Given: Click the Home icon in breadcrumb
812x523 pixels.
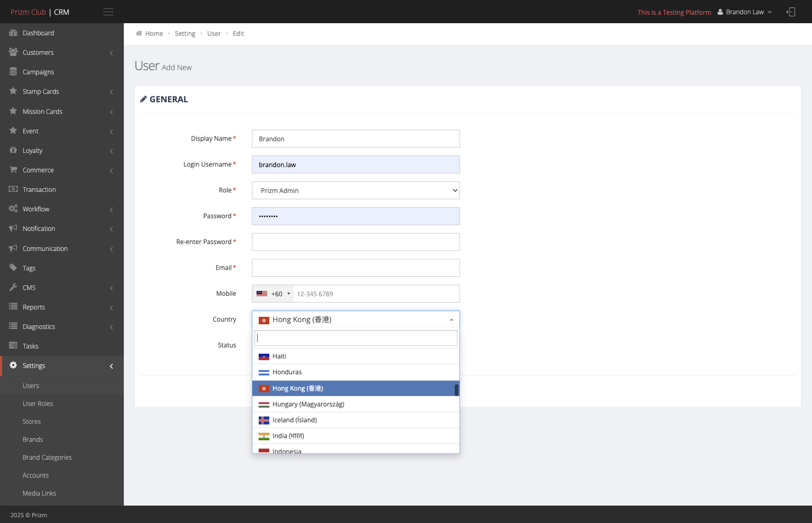Looking at the screenshot, I should click(139, 33).
